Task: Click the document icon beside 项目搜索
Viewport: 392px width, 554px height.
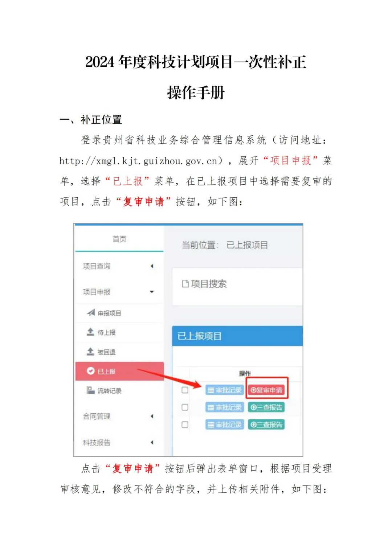Action: [x=185, y=284]
